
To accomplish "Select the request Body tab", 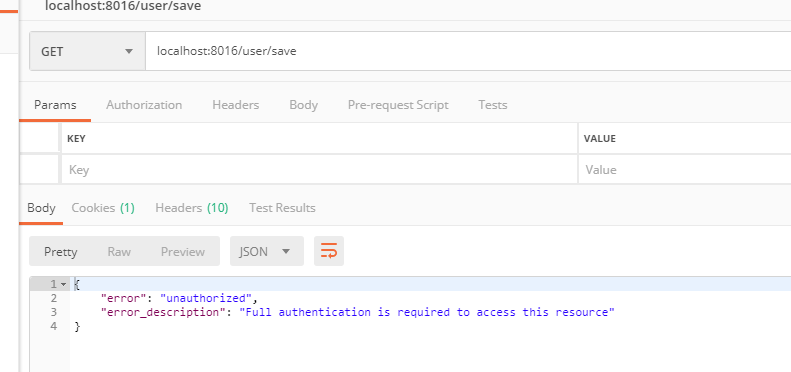I will (x=303, y=105).
